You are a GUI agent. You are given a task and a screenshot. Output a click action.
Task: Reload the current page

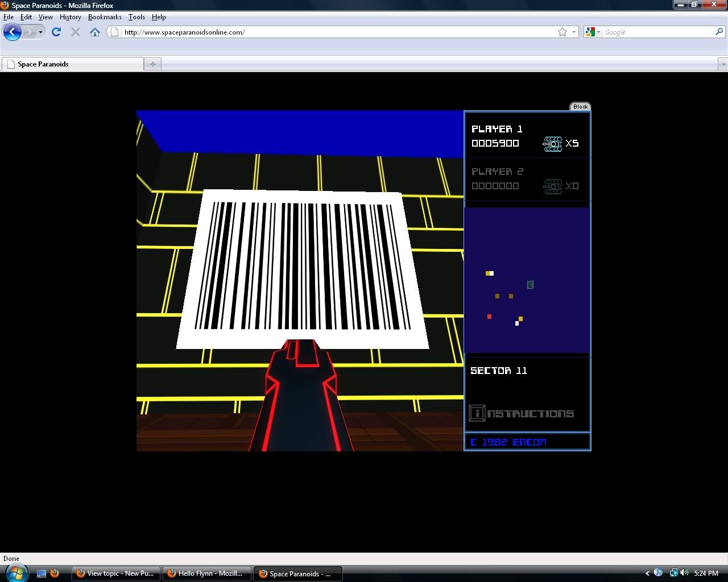[56, 32]
